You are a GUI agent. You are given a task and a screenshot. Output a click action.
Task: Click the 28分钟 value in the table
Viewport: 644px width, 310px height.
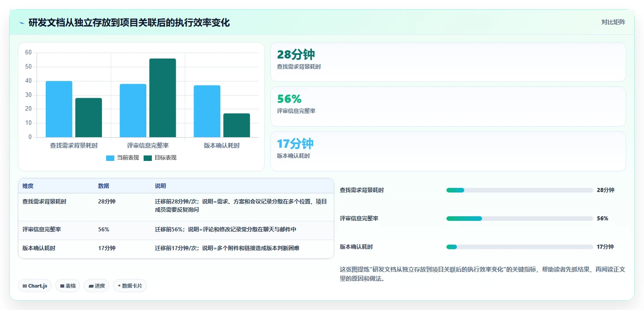107,202
